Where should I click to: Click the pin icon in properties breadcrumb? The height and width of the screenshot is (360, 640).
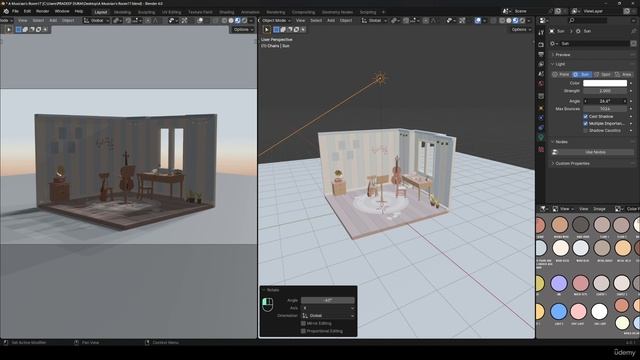(x=633, y=31)
